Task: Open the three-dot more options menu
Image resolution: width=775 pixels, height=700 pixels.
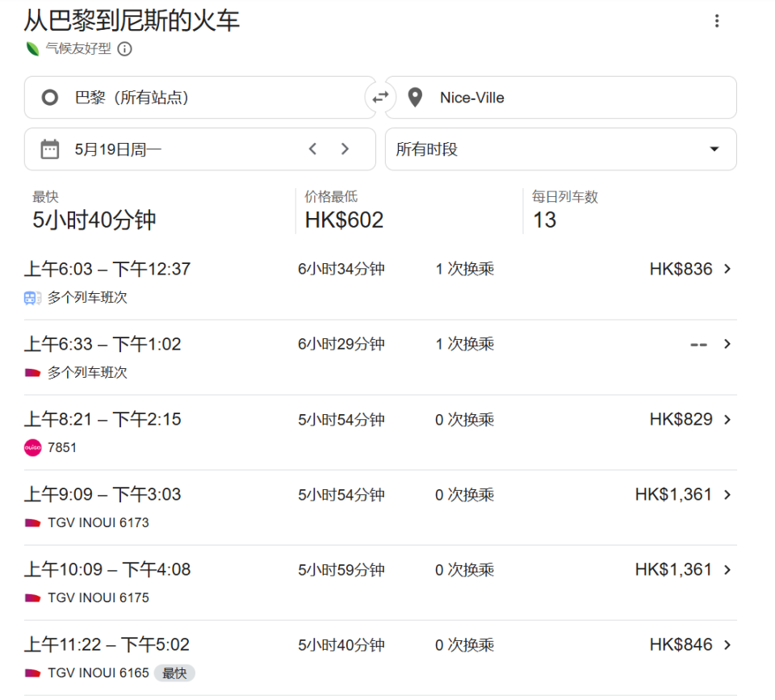Action: tap(717, 21)
